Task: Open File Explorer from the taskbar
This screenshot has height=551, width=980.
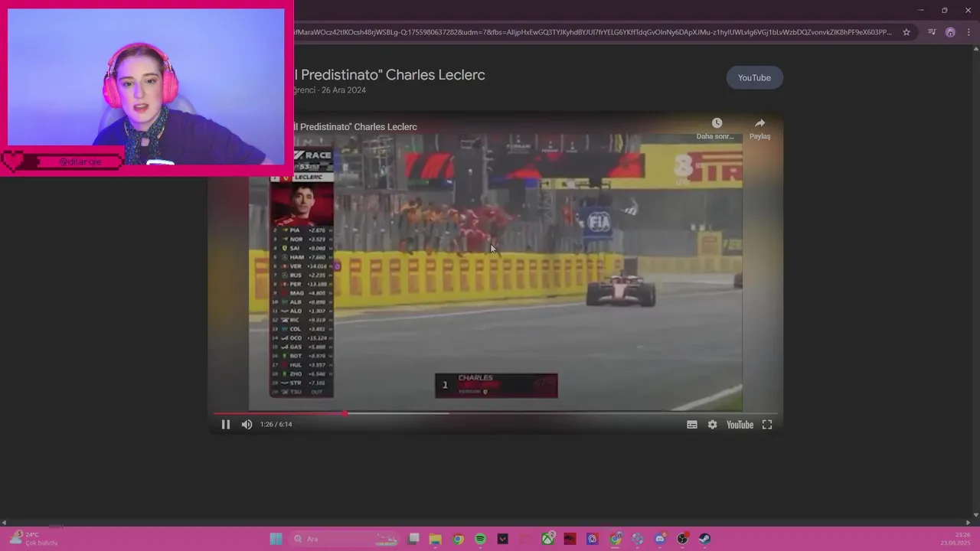Action: point(435,539)
